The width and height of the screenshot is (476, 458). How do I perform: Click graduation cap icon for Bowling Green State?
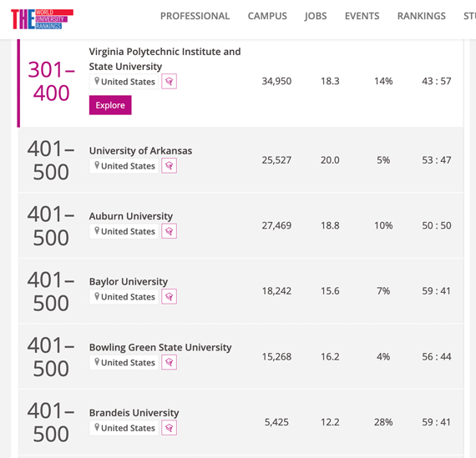click(x=169, y=362)
